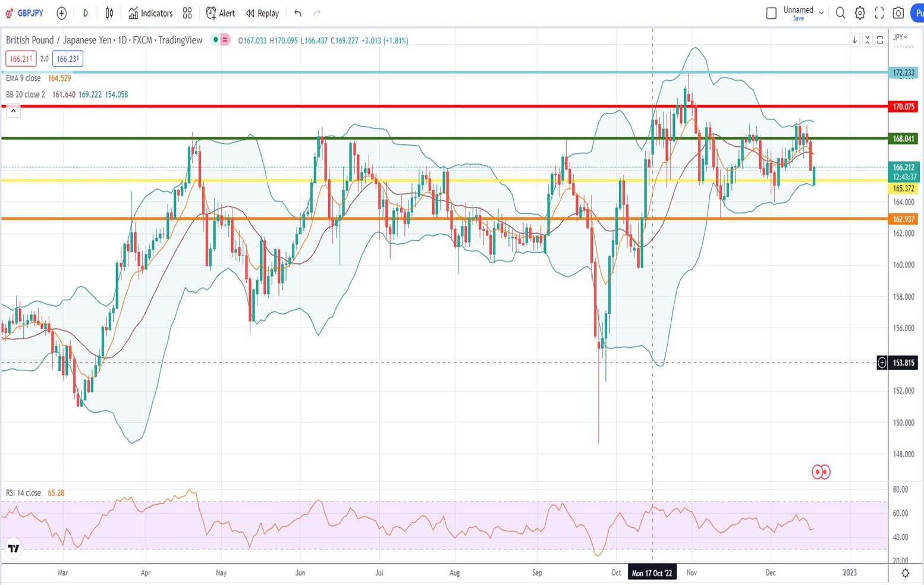Open the grid layout selector icon
This screenshot has width=924, height=585.
click(x=187, y=12)
